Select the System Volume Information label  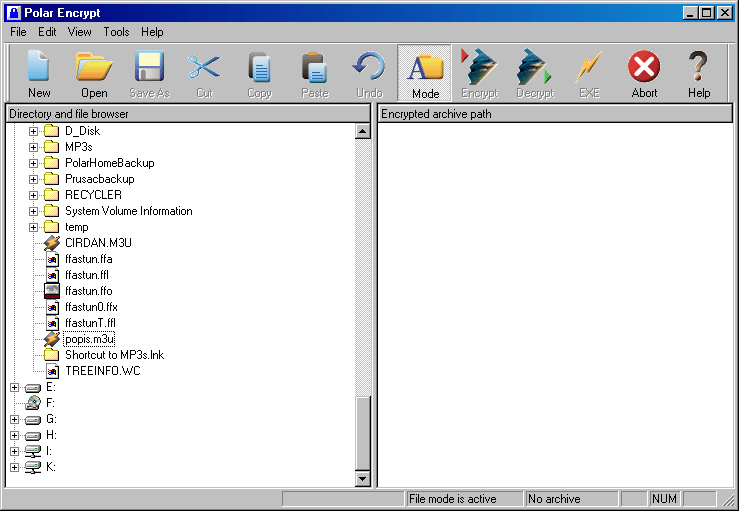click(129, 211)
